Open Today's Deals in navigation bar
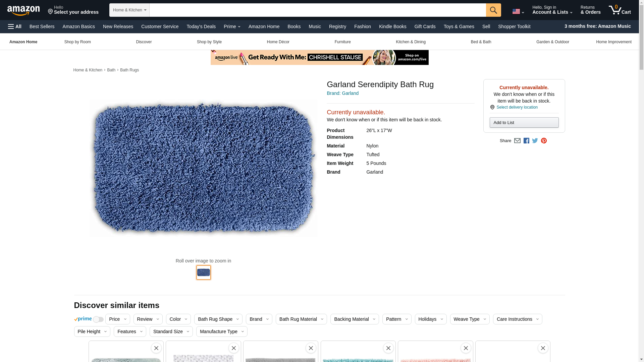The image size is (644, 362). (x=201, y=26)
